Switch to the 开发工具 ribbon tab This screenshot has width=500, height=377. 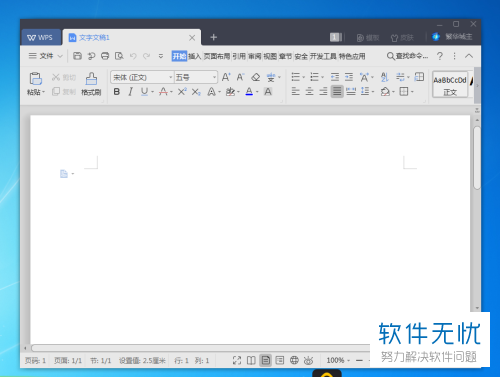click(323, 56)
